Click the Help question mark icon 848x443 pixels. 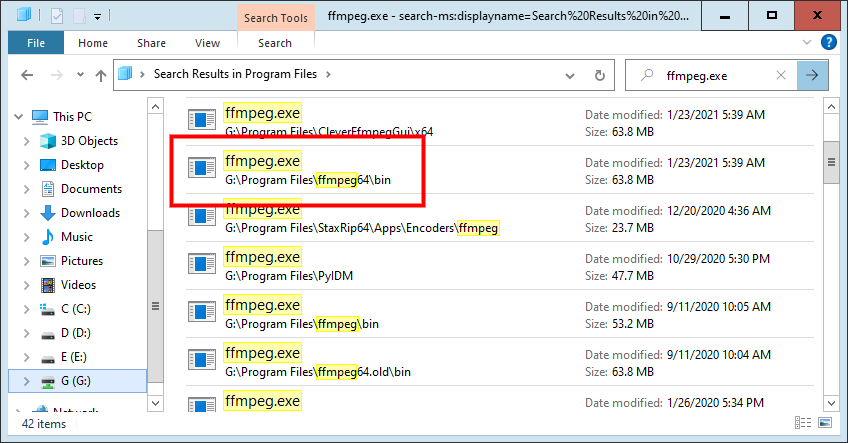[829, 43]
